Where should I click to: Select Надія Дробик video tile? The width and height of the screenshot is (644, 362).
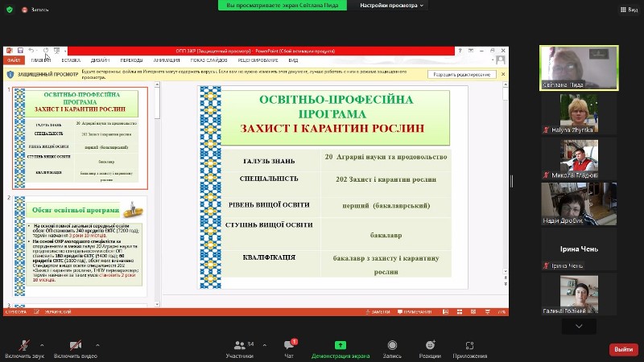[579, 204]
